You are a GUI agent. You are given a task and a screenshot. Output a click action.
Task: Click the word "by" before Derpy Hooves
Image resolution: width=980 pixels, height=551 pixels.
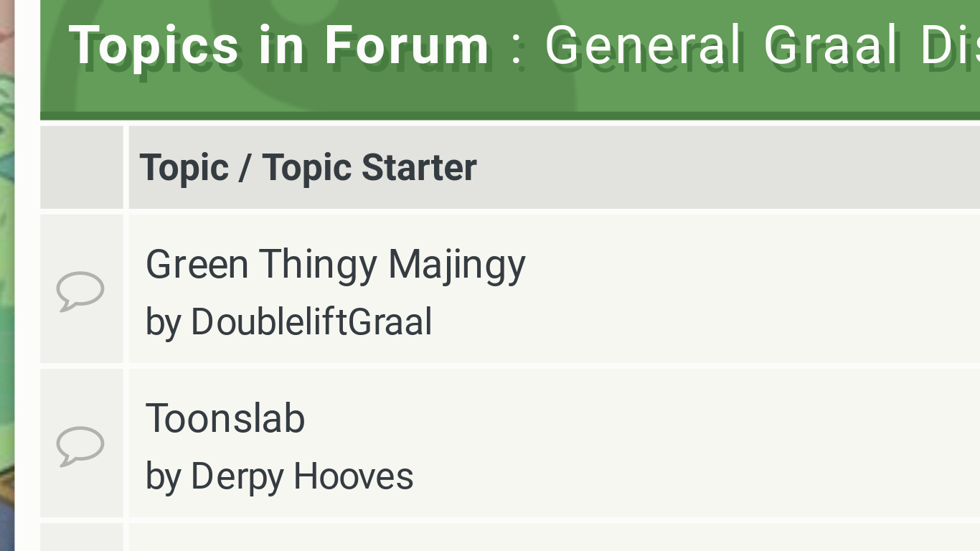pos(163,477)
